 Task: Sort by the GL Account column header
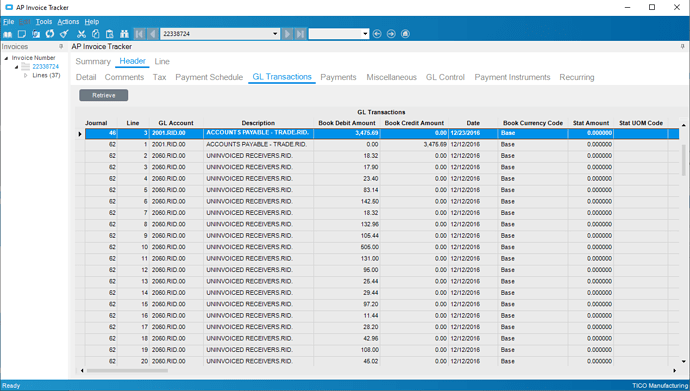[176, 123]
